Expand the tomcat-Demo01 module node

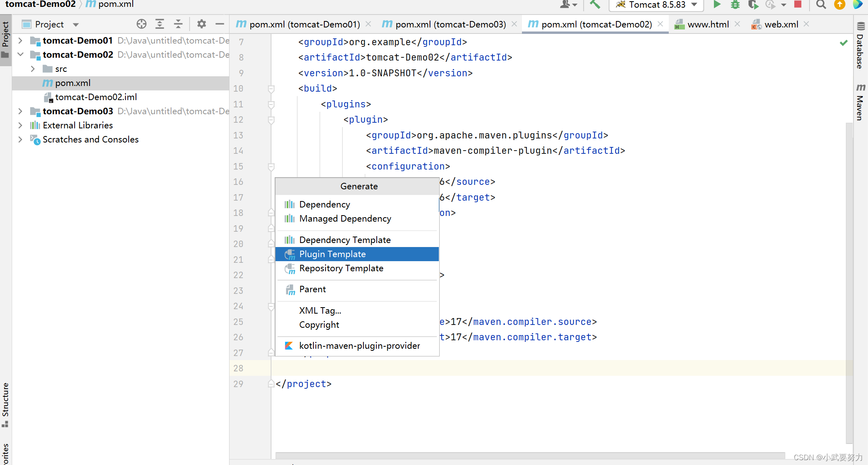pyautogui.click(x=20, y=41)
